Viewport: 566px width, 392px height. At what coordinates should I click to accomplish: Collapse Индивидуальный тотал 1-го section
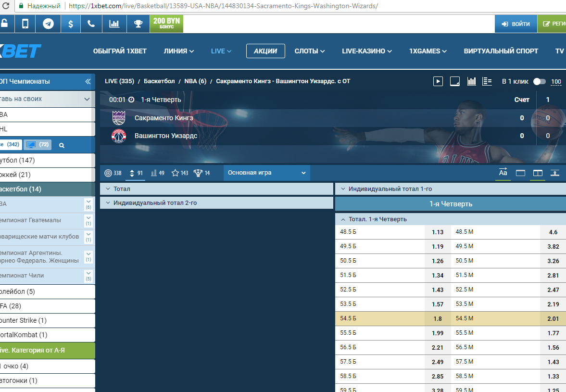coord(451,189)
